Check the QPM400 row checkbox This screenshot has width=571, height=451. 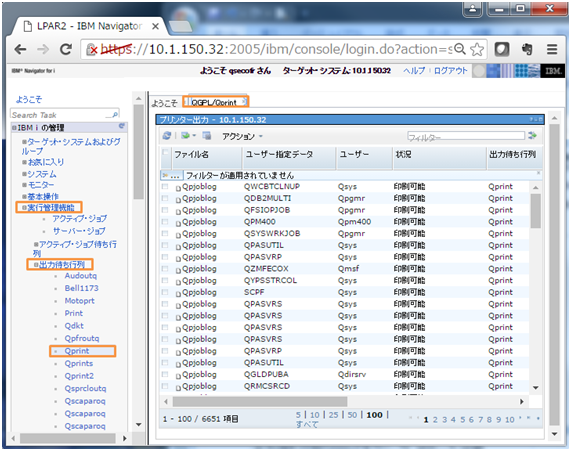tap(165, 221)
